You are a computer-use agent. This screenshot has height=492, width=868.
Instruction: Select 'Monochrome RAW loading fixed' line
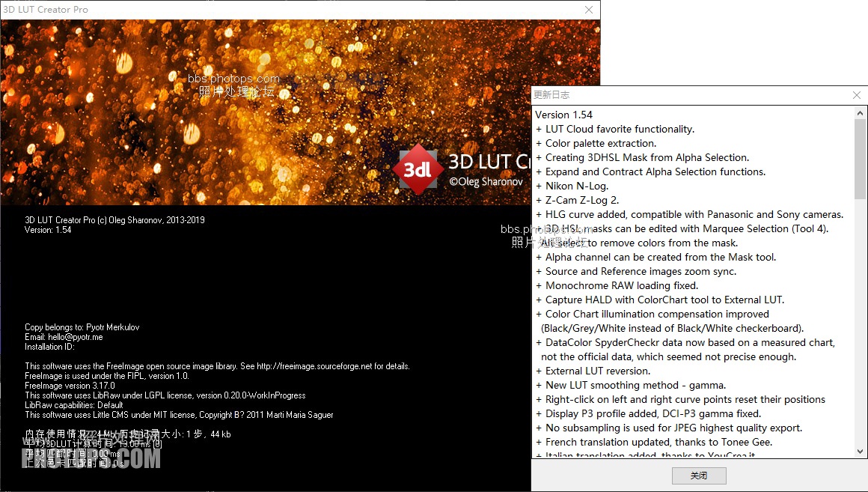617,286
